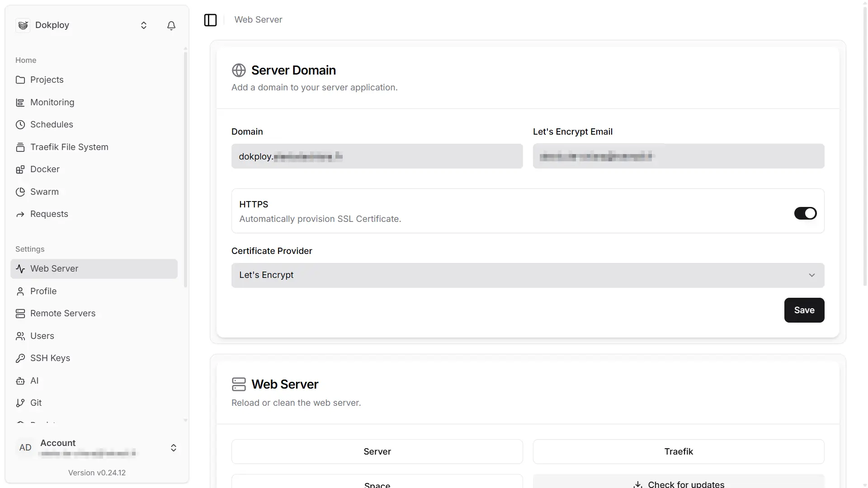Open Traefik File System page
Image resolution: width=868 pixels, height=488 pixels.
tap(94, 147)
